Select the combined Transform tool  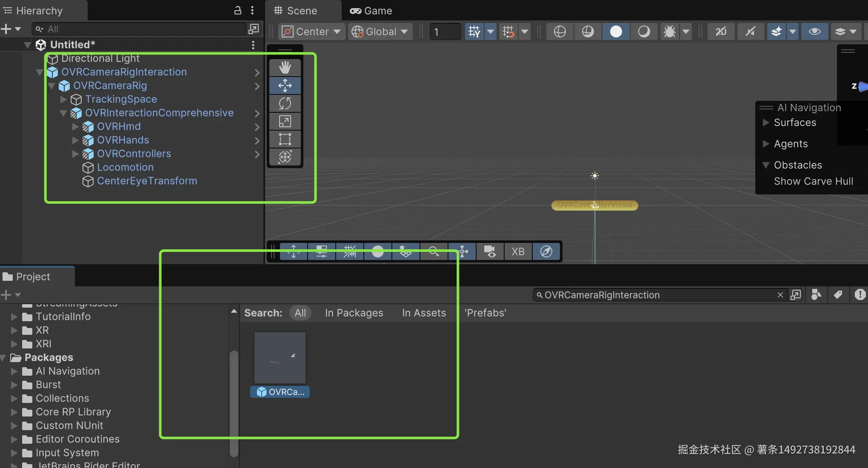[x=285, y=157]
